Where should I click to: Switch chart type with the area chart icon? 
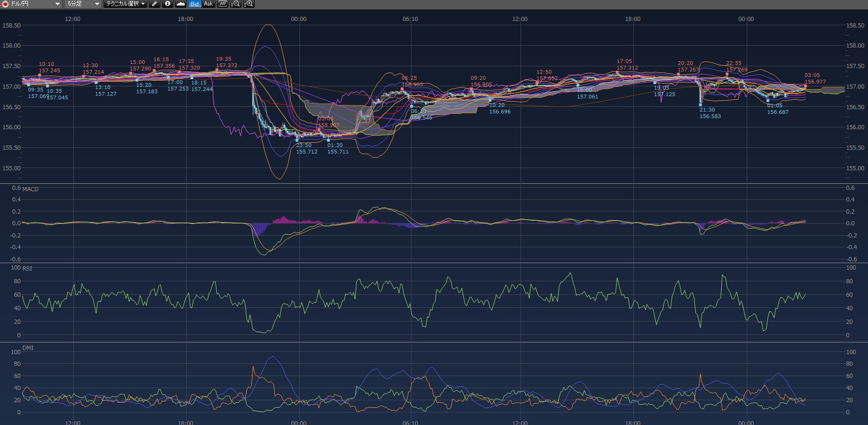point(181,4)
